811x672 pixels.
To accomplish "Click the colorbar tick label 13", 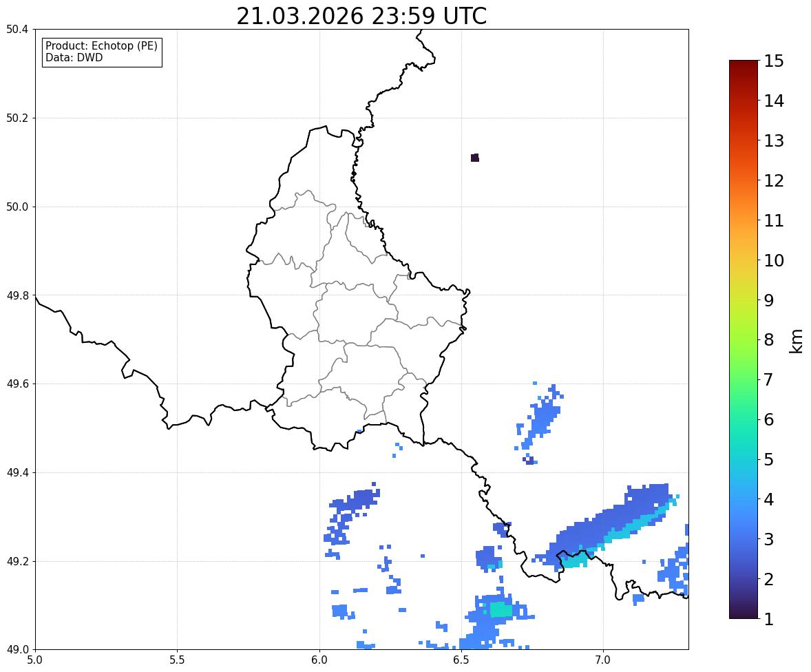I will pos(774,140).
